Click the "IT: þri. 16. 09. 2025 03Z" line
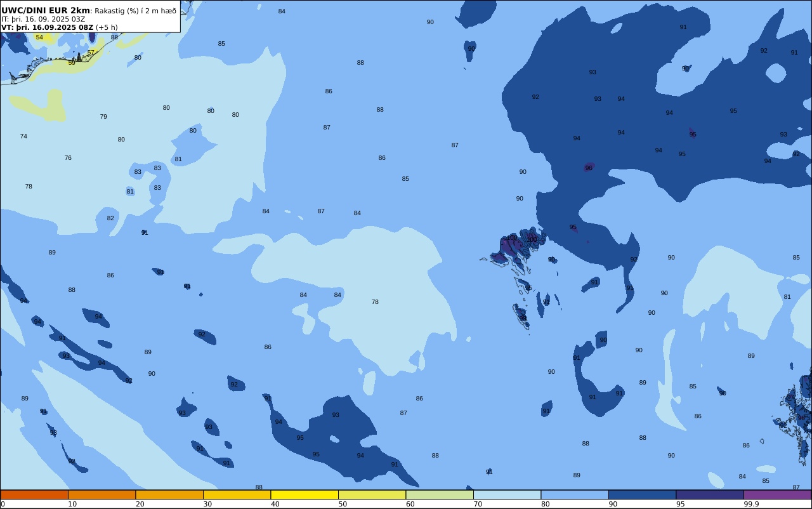The width and height of the screenshot is (812, 509). (43, 19)
